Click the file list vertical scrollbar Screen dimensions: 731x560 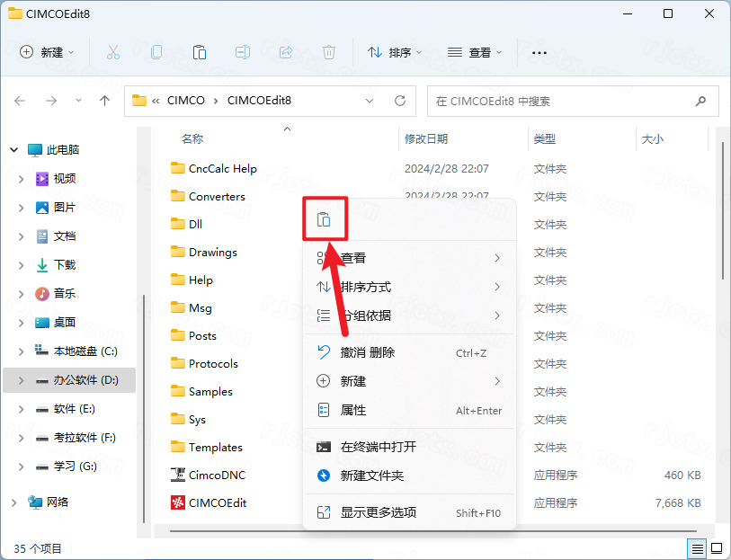pyautogui.click(x=722, y=209)
